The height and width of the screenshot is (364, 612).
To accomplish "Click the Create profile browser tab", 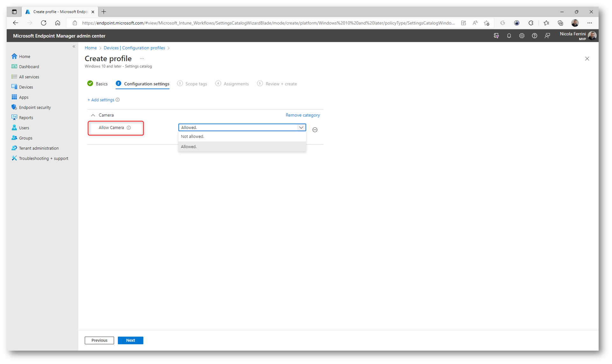I will click(x=60, y=12).
